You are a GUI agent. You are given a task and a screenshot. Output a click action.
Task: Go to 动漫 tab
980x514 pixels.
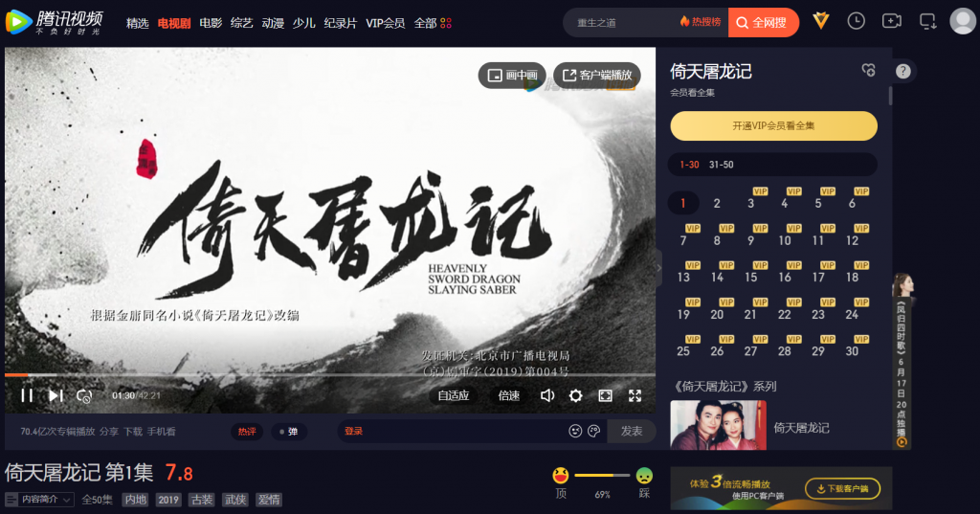coord(273,23)
